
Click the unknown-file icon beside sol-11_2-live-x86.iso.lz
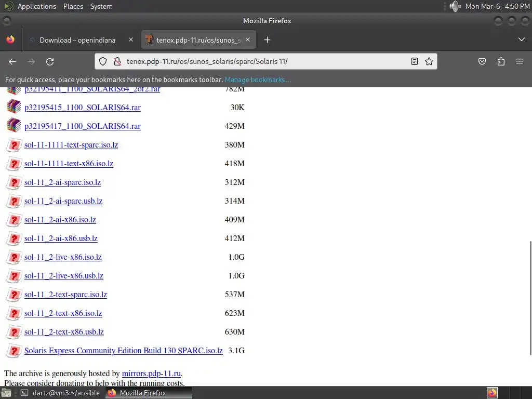14,257
